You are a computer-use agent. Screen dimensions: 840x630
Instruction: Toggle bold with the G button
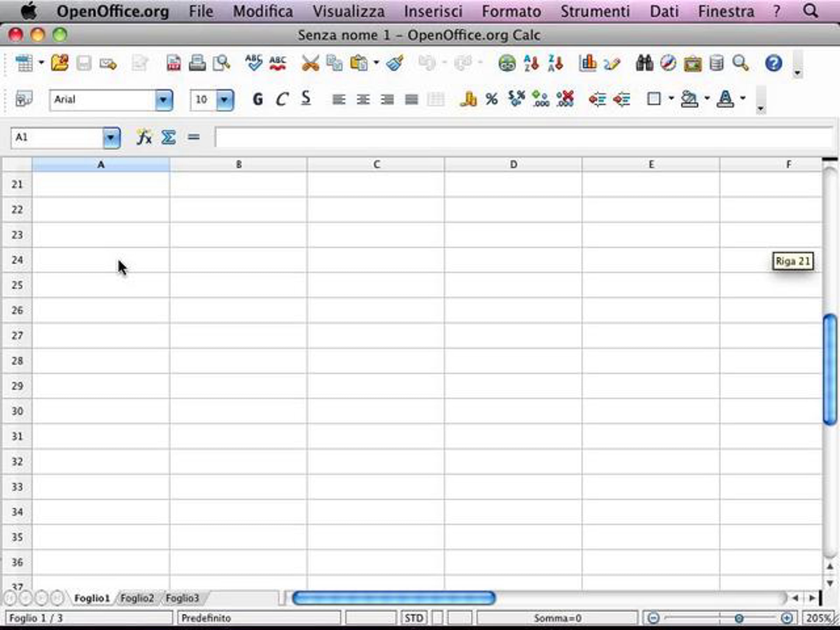click(258, 99)
